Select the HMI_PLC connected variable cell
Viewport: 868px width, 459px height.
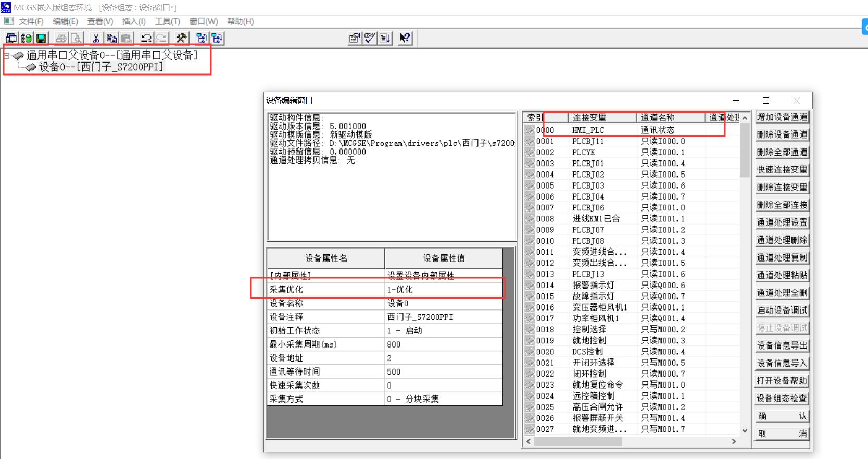click(x=602, y=130)
